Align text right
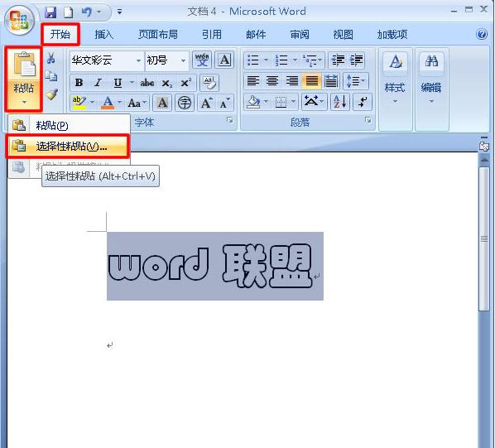The height and width of the screenshot is (448, 495). [x=292, y=81]
